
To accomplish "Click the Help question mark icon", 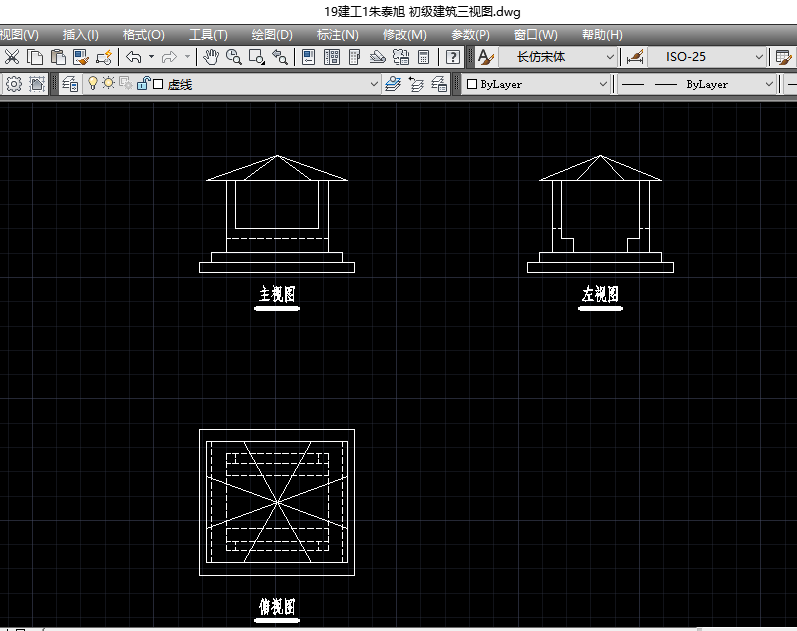I will click(x=452, y=58).
